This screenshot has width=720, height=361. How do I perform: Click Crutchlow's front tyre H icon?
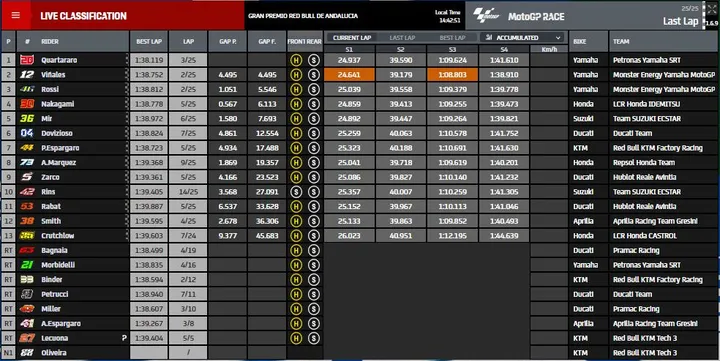(296, 236)
